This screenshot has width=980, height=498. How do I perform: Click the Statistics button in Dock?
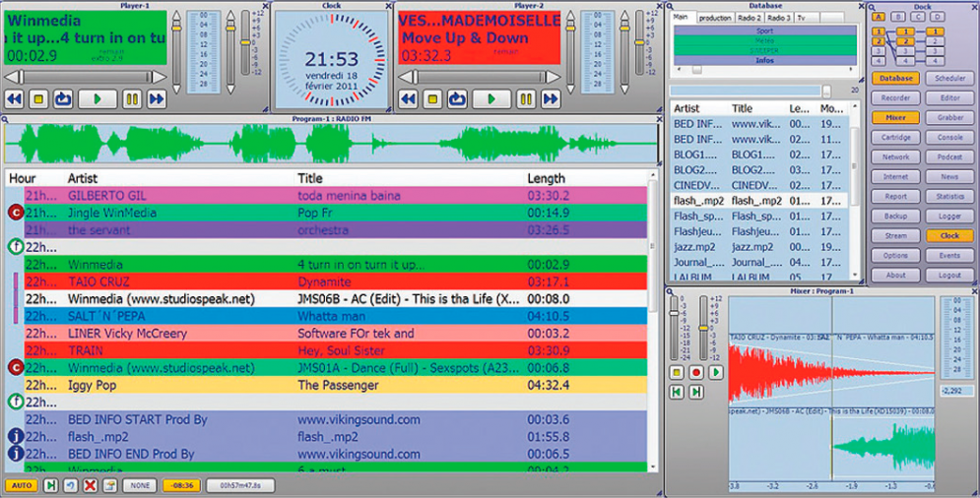point(949,196)
